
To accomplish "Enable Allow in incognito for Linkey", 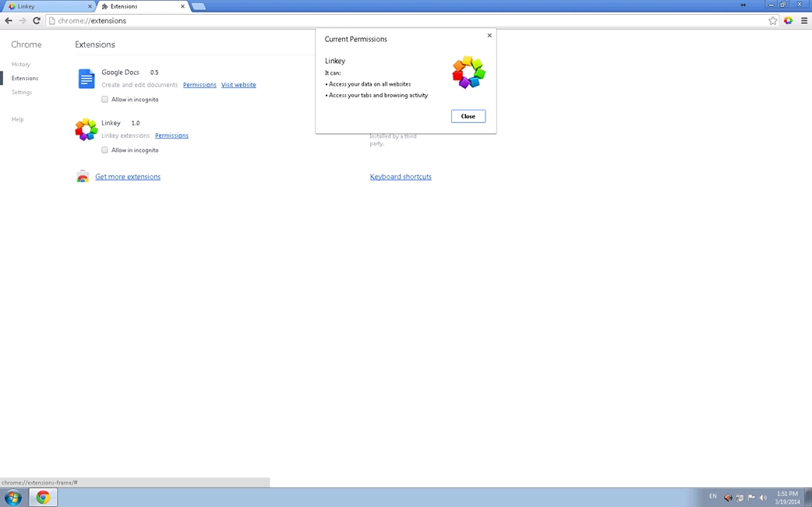I will tap(104, 150).
